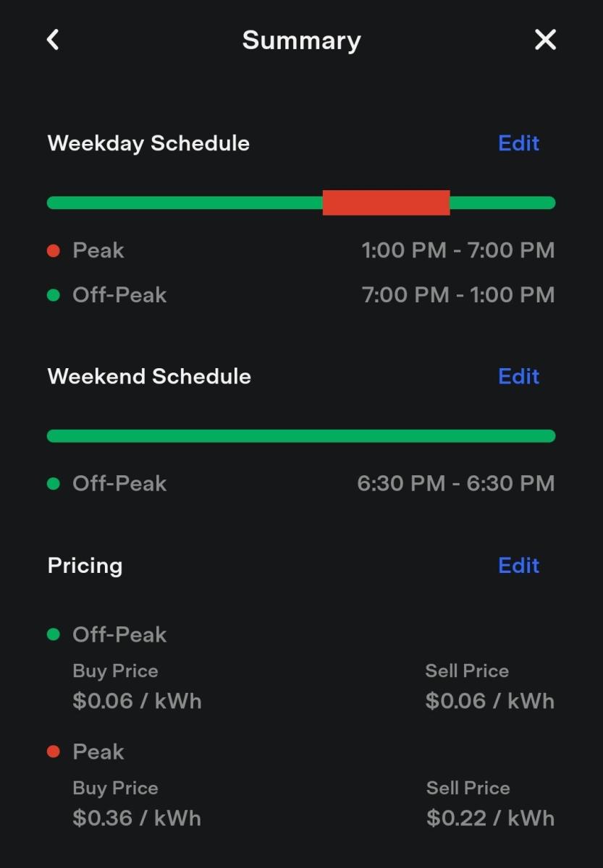Click the Peak Buy Price $0.36 / kWh

(137, 818)
